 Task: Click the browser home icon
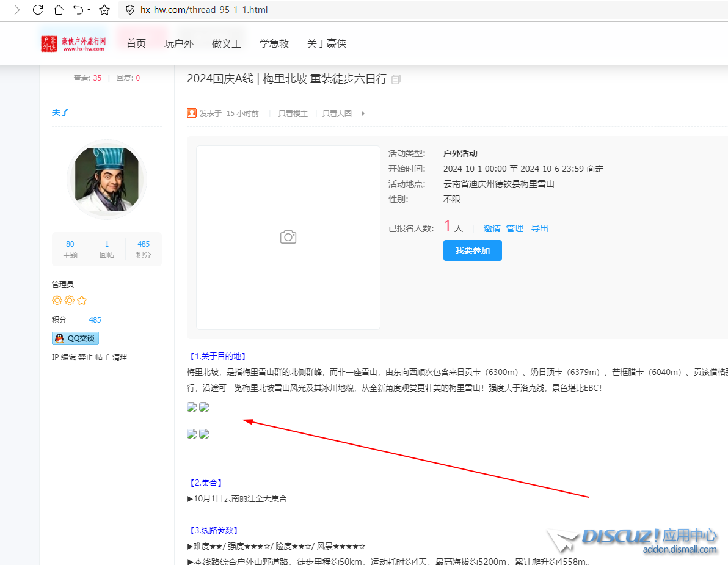(58, 10)
